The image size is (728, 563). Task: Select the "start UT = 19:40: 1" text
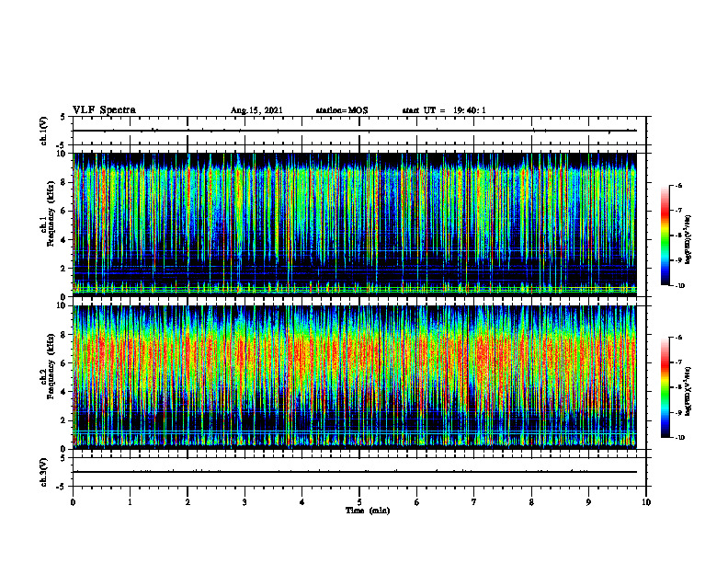click(x=444, y=110)
